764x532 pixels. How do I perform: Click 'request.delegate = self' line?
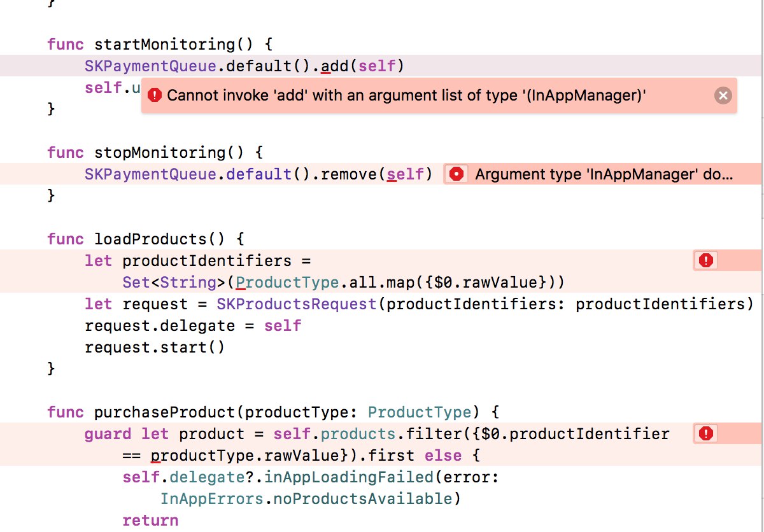(x=193, y=326)
